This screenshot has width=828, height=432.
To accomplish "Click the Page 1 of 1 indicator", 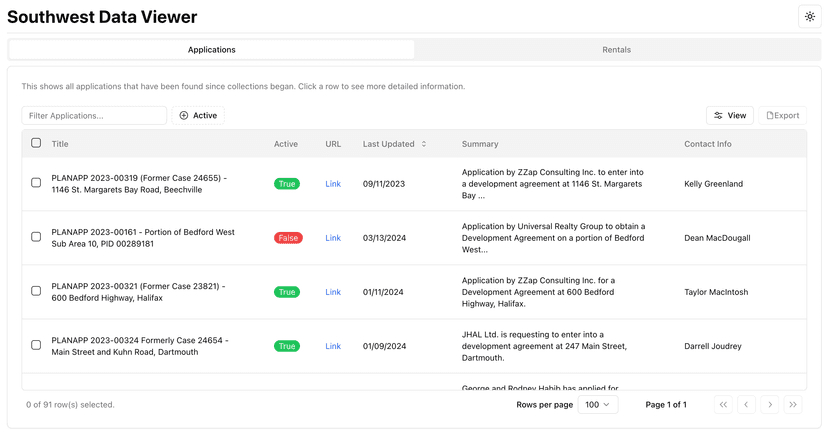I will coord(666,405).
